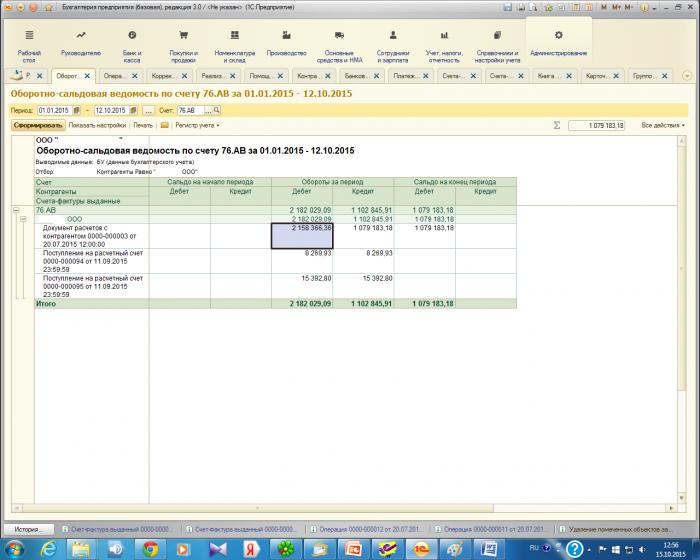Open the Сотрудники и зарплата section
Image resolution: width=700 pixels, height=560 pixels.
coord(392,46)
